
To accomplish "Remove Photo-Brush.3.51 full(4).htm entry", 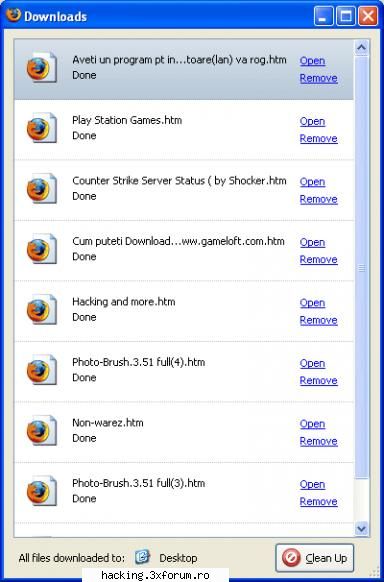I will point(318,381).
